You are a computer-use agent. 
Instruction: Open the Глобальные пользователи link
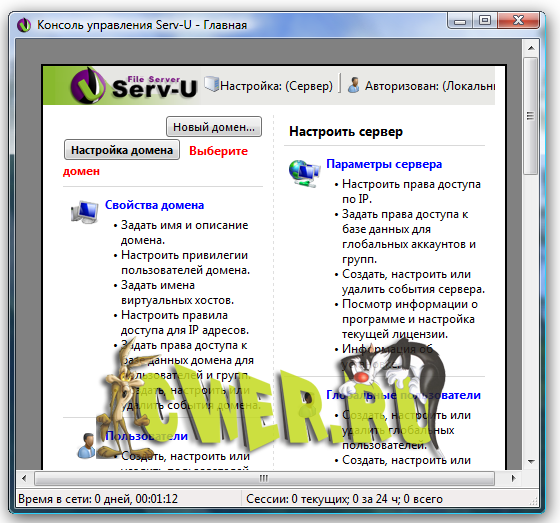click(403, 395)
